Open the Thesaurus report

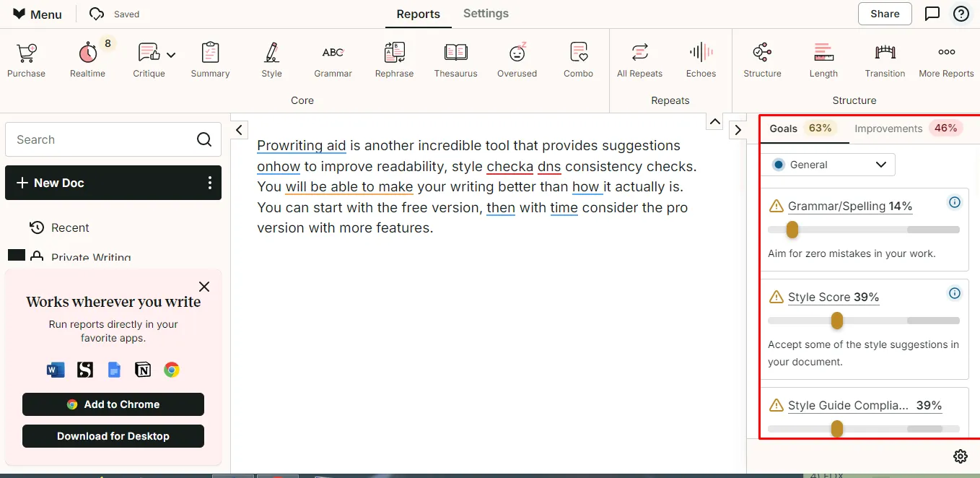(456, 60)
